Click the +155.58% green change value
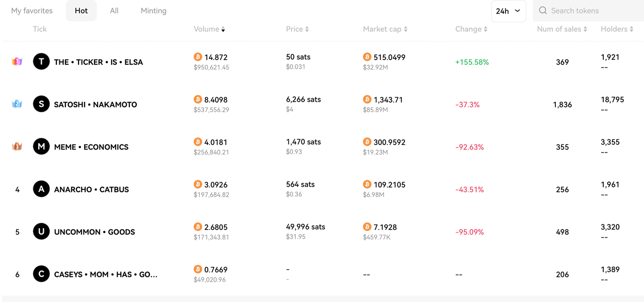Image resolution: width=644 pixels, height=302 pixels. click(472, 61)
